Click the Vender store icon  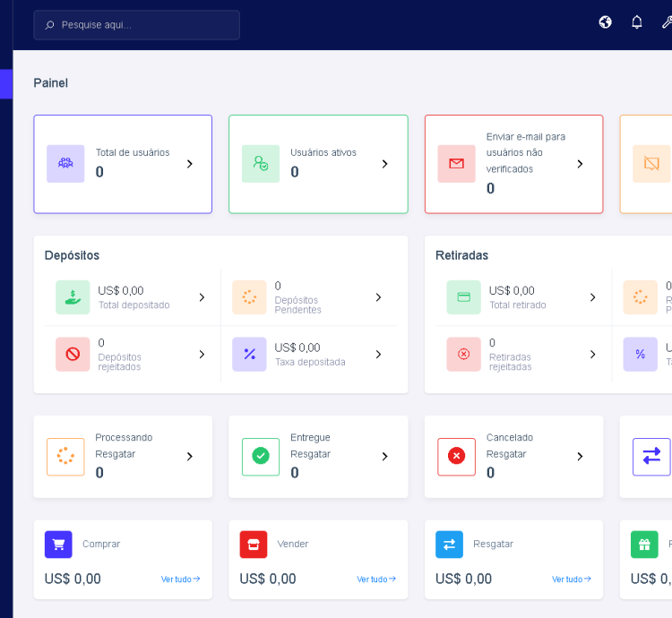pyautogui.click(x=254, y=545)
